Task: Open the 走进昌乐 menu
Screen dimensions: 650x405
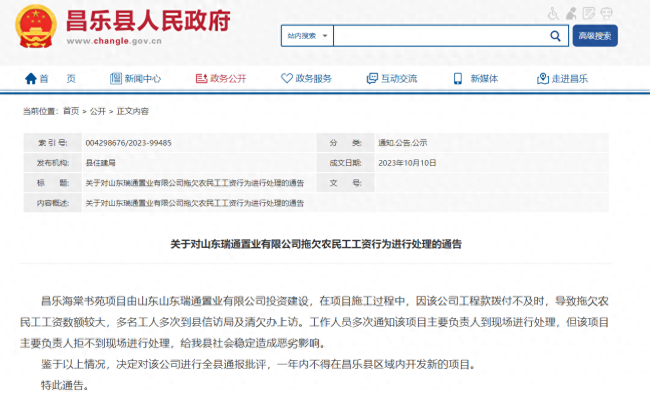Action: (x=570, y=78)
